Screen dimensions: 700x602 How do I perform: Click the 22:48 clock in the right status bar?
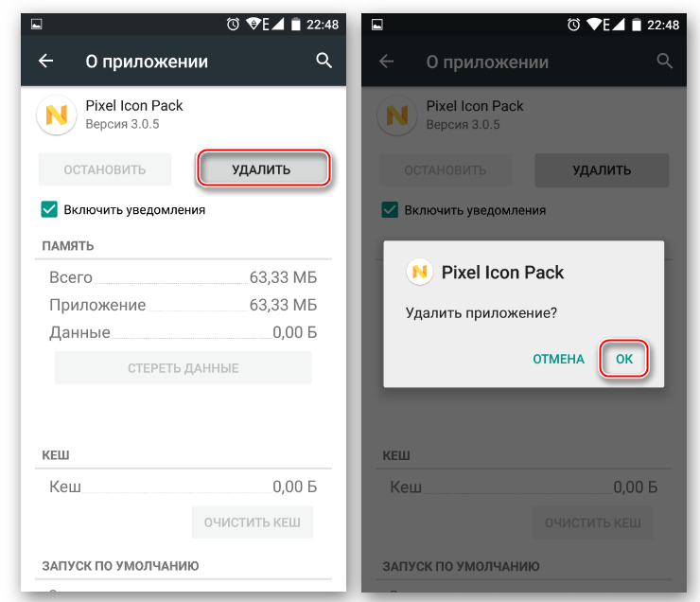661,25
